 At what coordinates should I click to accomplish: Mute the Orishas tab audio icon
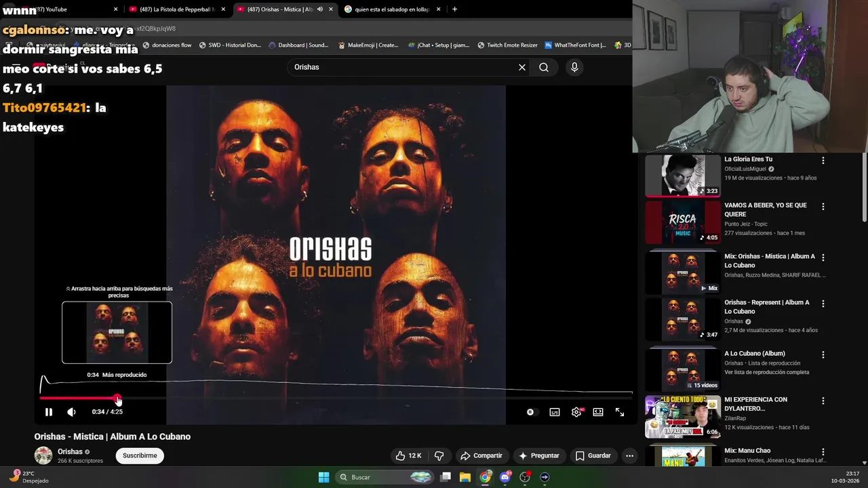click(320, 9)
